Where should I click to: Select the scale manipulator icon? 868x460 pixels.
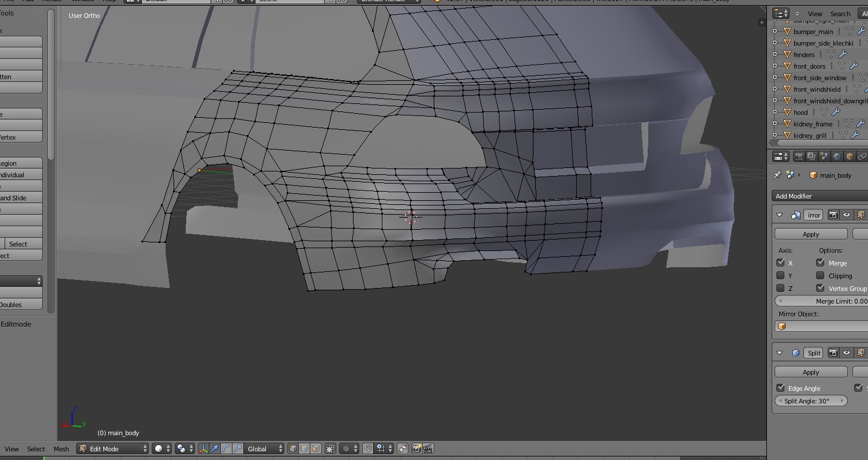(x=238, y=448)
